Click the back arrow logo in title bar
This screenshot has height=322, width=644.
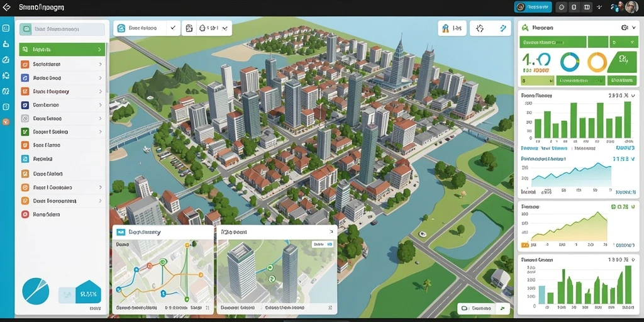pos(7,8)
